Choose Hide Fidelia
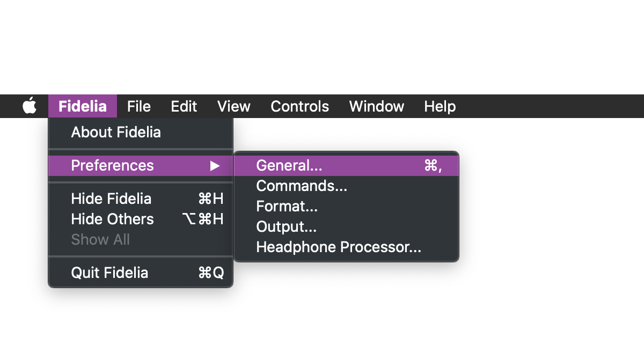 coord(111,199)
